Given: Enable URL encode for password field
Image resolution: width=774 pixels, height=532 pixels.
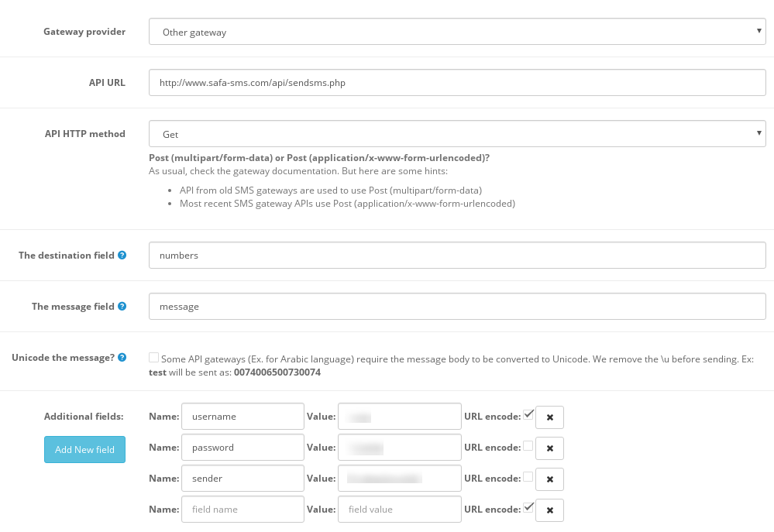Looking at the screenshot, I should click(528, 446).
